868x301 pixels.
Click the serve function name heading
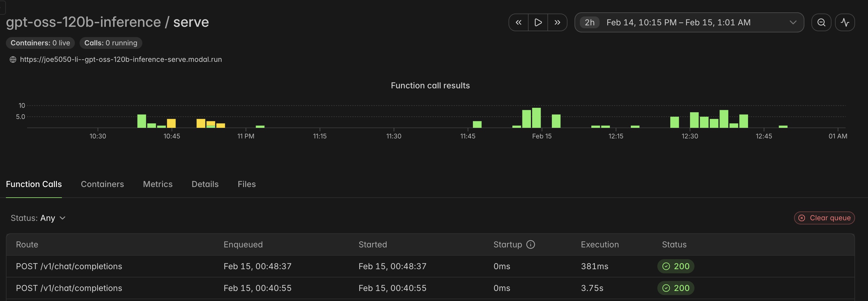coord(191,22)
